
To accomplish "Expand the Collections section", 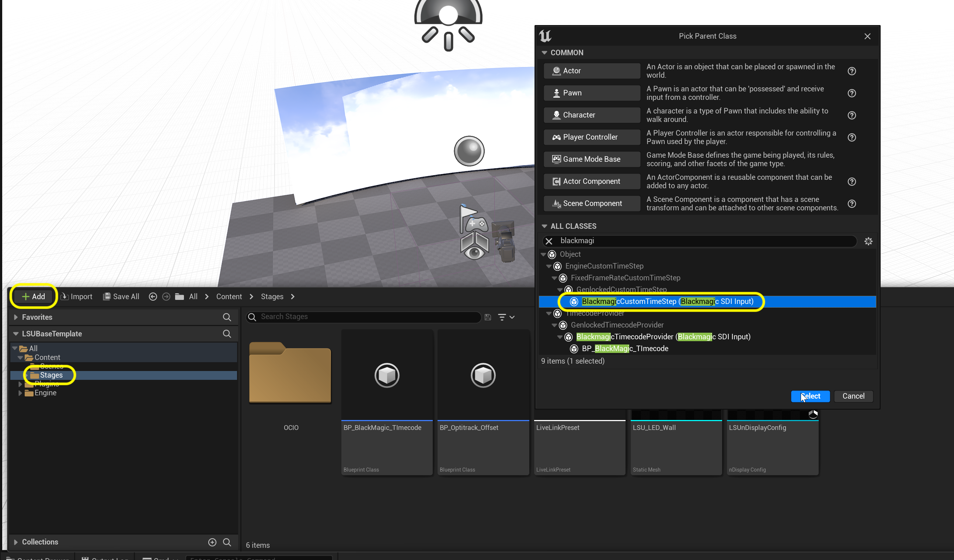I will [x=16, y=542].
